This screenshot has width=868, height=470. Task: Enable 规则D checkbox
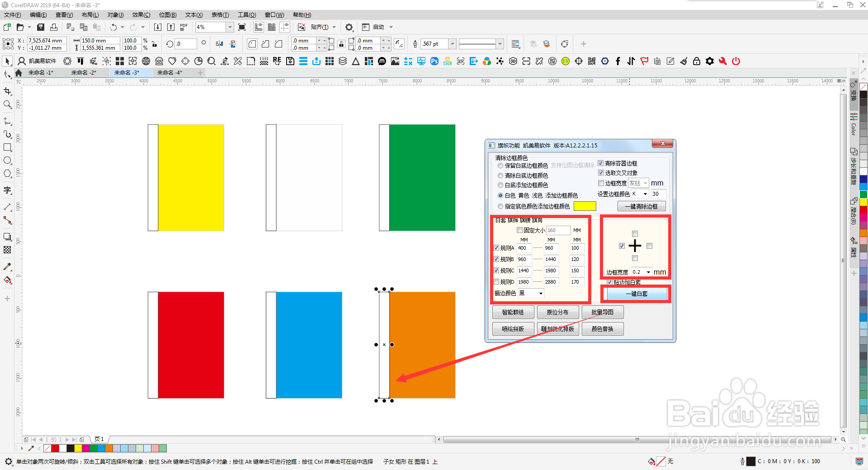[496, 282]
